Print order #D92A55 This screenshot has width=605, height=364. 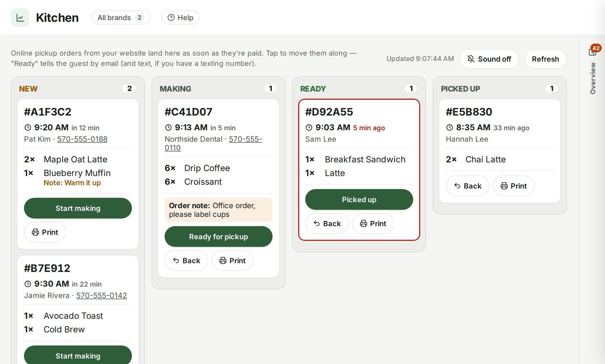(373, 223)
